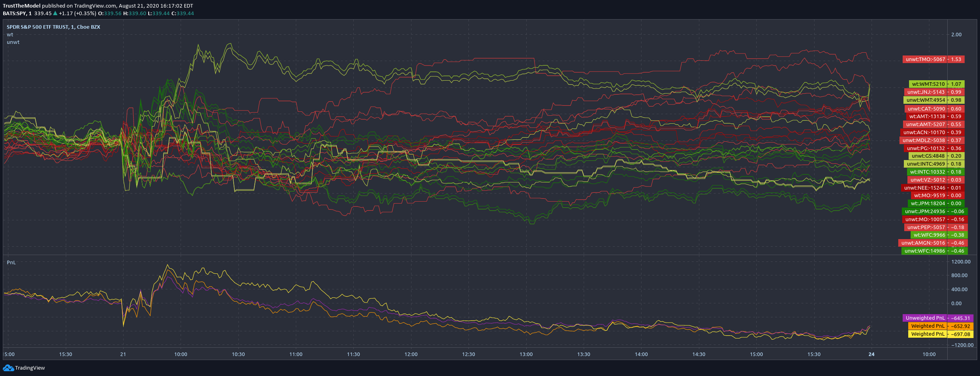Click the unwt:NEE:-15246 price label

[x=933, y=188]
